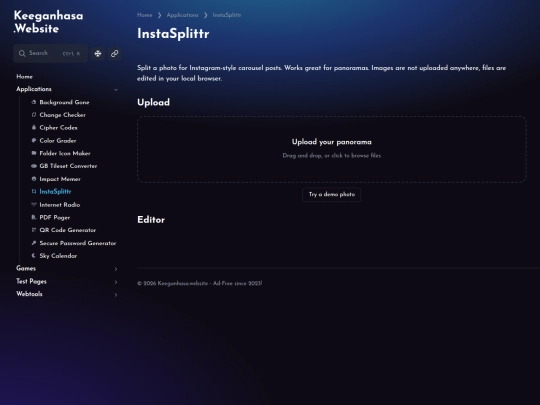
Task: Click the Upload section heading
Action: tap(153, 102)
